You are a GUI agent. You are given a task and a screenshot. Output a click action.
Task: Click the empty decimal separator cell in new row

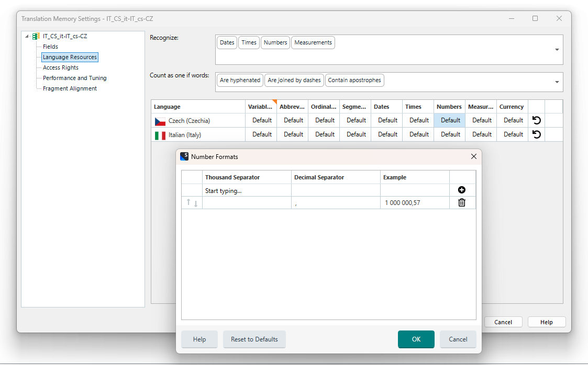[x=336, y=190]
